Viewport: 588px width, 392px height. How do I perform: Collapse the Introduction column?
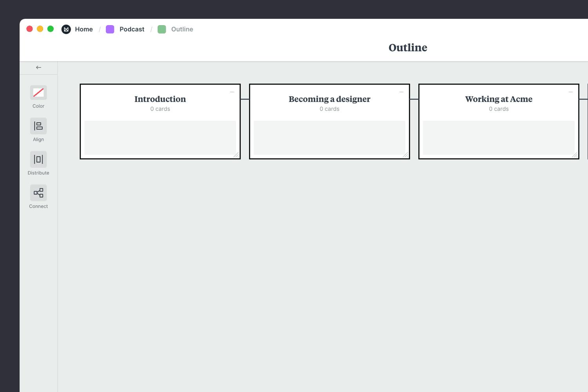[232, 92]
